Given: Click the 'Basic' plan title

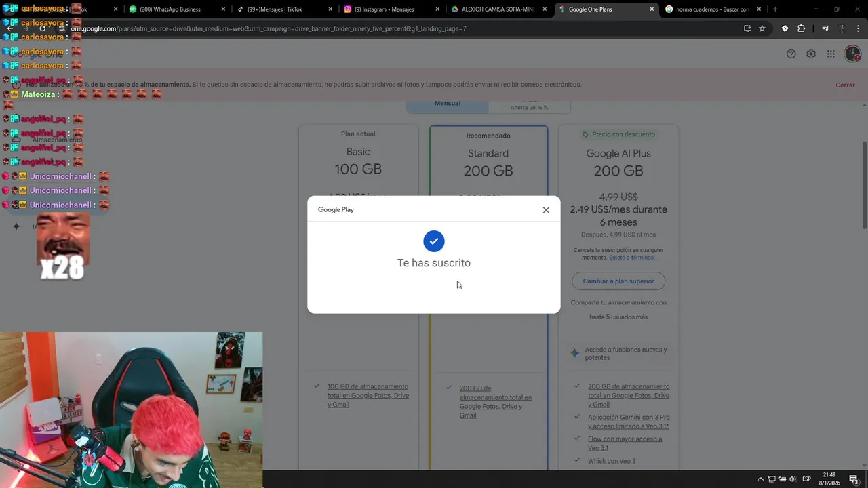Looking at the screenshot, I should click(358, 152).
